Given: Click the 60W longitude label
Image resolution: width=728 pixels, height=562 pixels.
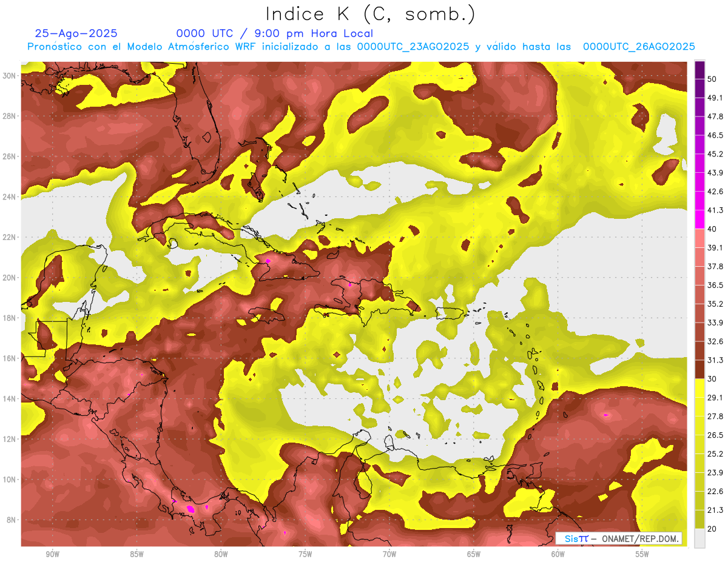Looking at the screenshot, I should [x=558, y=554].
